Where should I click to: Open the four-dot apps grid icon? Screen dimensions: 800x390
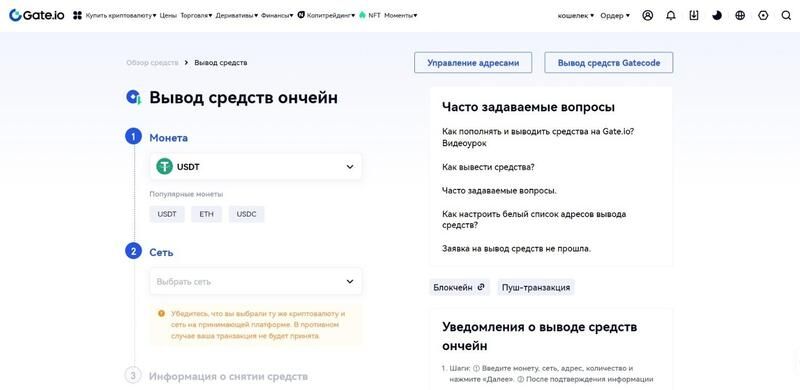77,15
